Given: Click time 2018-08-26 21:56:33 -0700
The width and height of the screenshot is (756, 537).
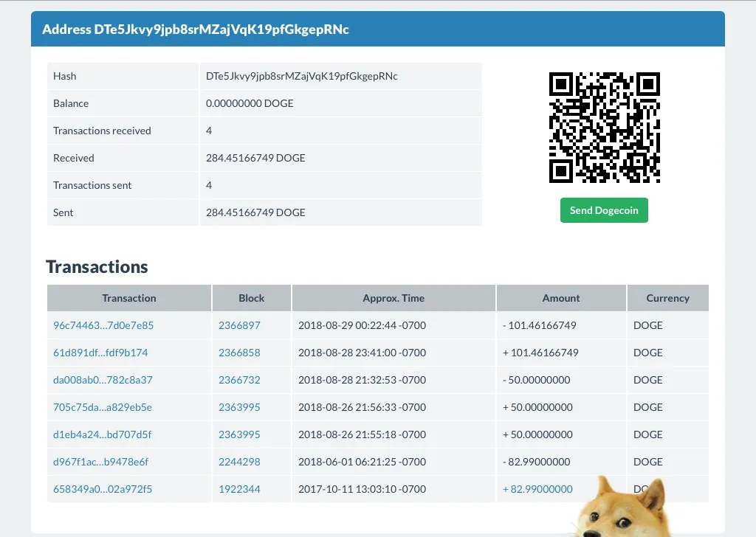Looking at the screenshot, I should click(x=362, y=407).
